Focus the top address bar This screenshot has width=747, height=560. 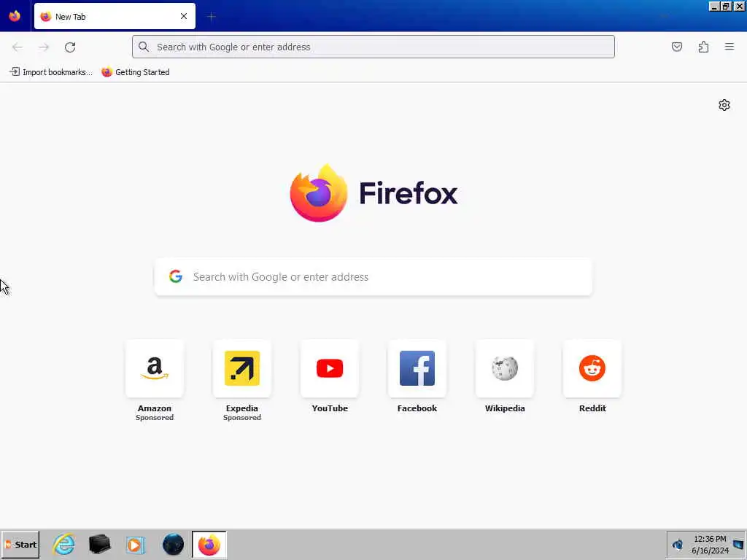click(x=373, y=47)
